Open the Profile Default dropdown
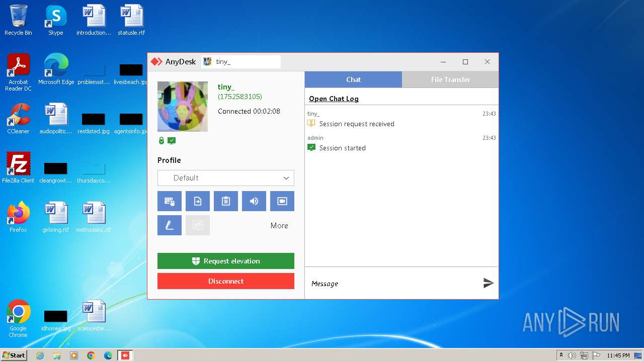The width and height of the screenshot is (644, 362). [x=226, y=178]
